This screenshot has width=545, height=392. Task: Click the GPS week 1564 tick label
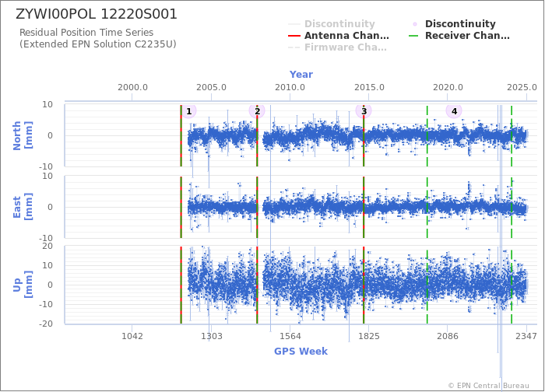(290, 336)
